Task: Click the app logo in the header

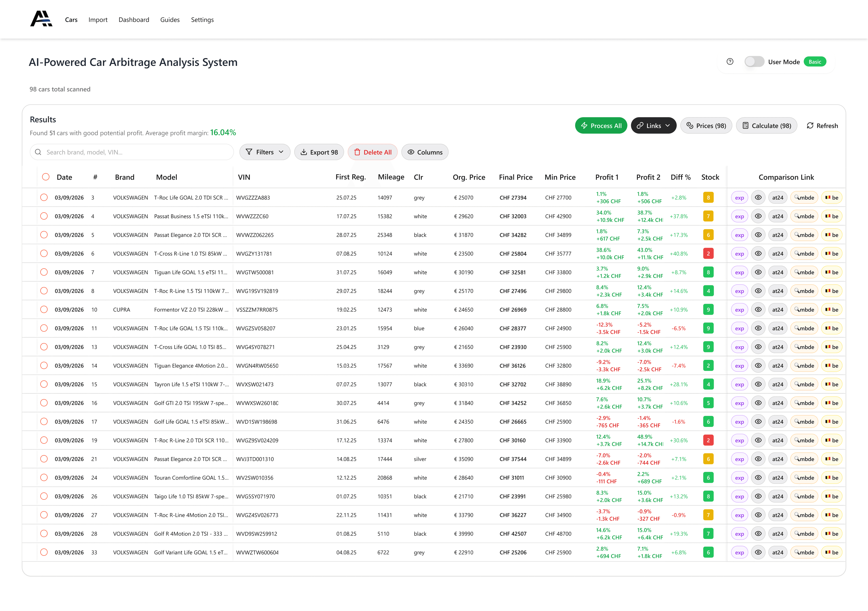Action: point(41,19)
